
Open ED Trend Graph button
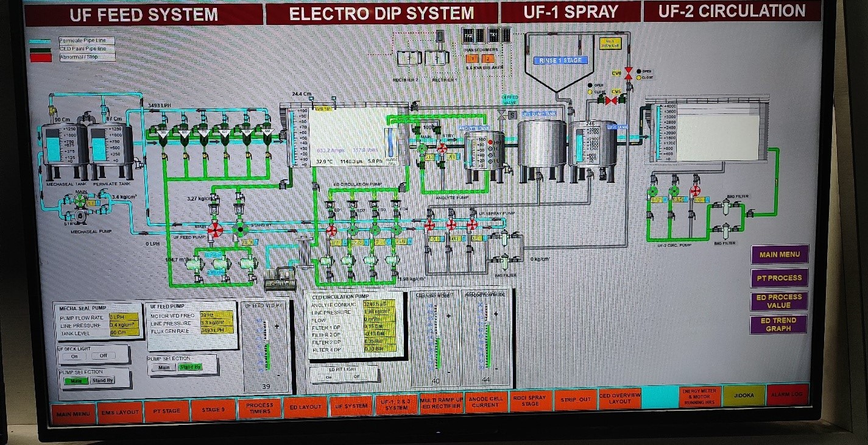pyautogui.click(x=779, y=324)
